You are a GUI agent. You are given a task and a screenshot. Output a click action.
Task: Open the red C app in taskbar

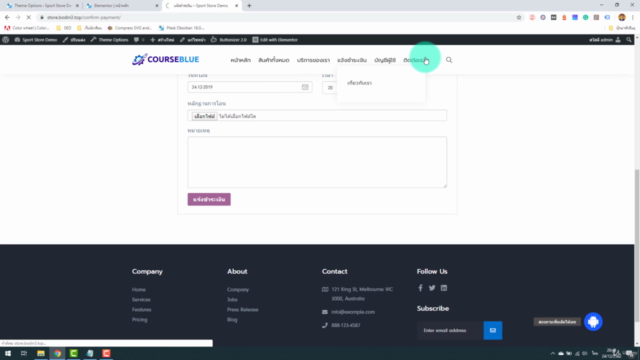(x=106, y=353)
